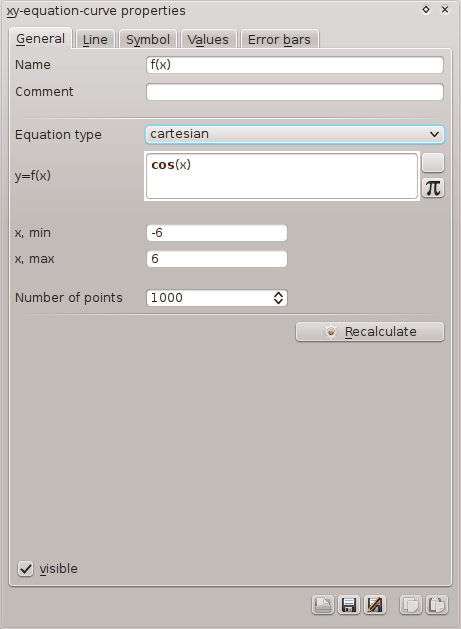
Task: Click the Name field containing f(x)
Action: 295,65
